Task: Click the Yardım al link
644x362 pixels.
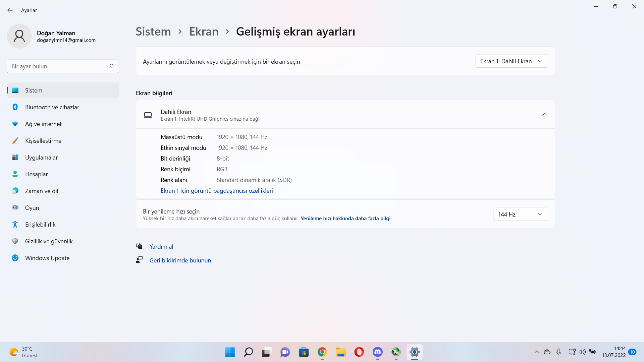Action: click(x=161, y=247)
